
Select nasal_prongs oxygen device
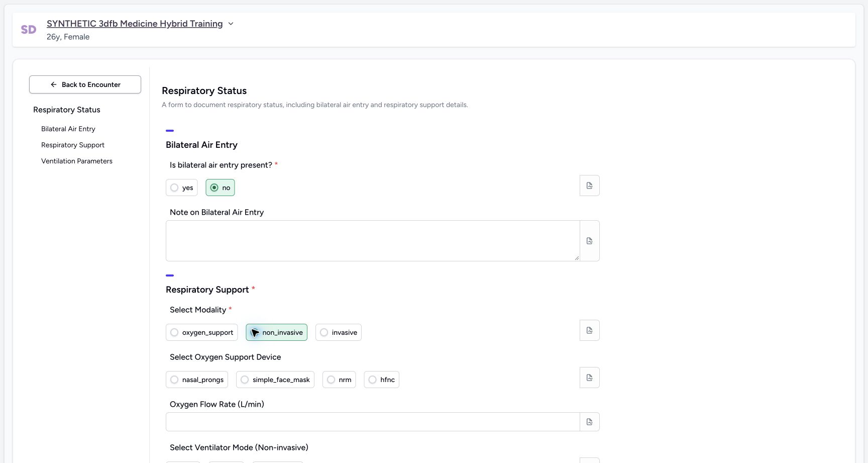coord(196,380)
